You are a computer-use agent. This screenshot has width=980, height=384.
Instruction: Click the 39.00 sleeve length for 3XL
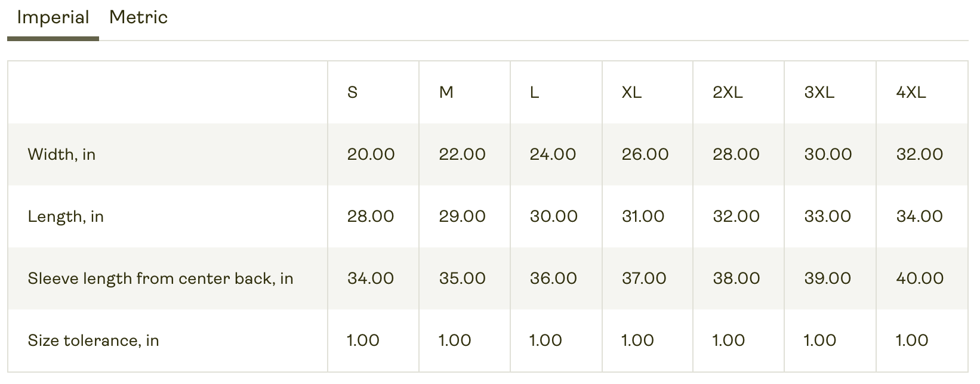pyautogui.click(x=828, y=278)
